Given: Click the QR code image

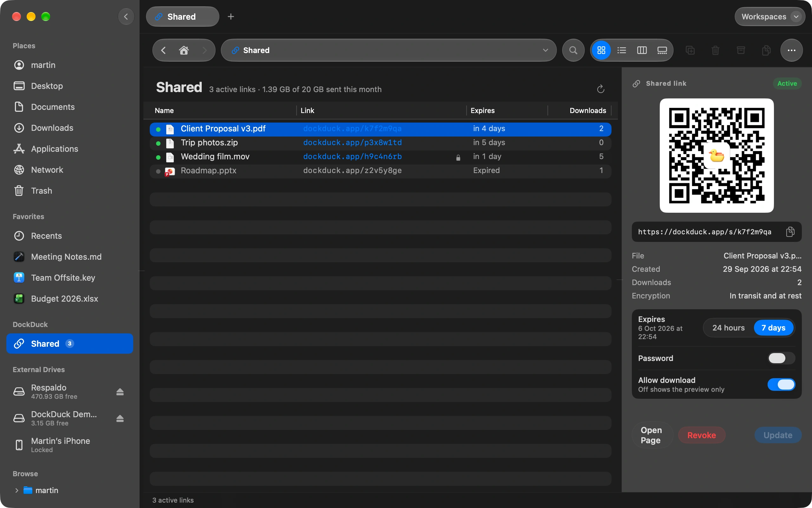Looking at the screenshot, I should pos(717,155).
